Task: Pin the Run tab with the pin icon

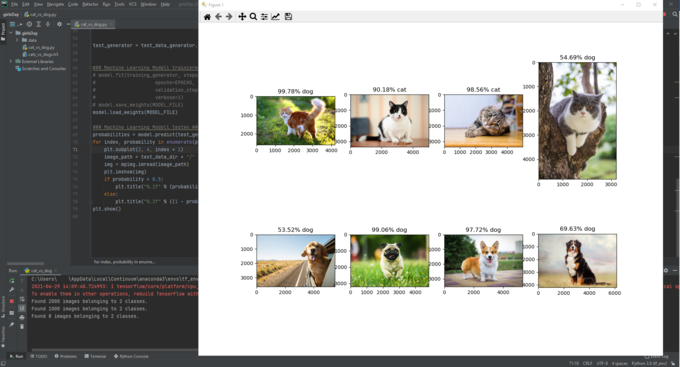Action: pyautogui.click(x=12, y=324)
